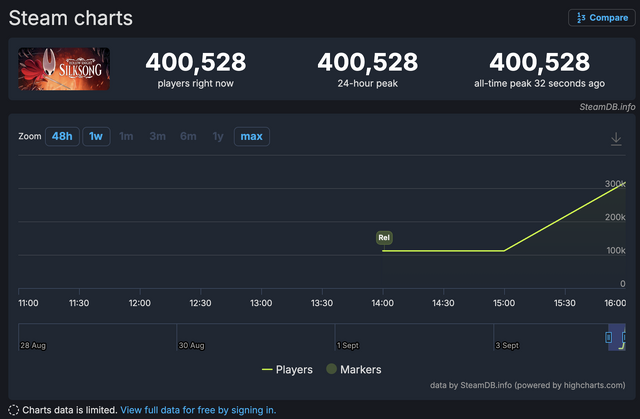This screenshot has width=640, height=419.
Task: Click the SteamDB.info credit text
Action: [x=607, y=107]
